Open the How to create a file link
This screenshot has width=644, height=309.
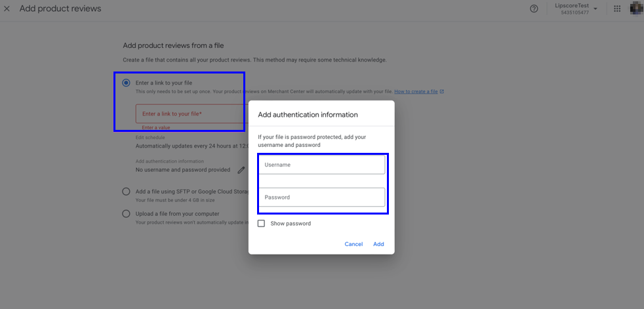pyautogui.click(x=416, y=91)
